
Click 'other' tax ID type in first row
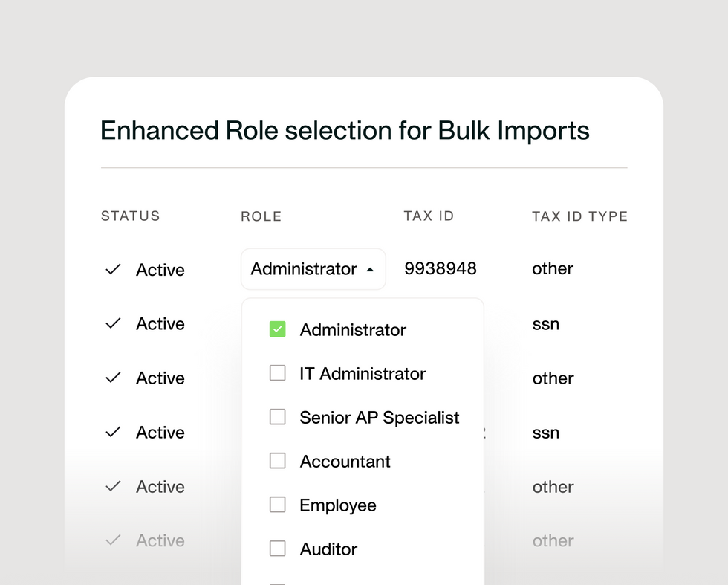(x=553, y=268)
